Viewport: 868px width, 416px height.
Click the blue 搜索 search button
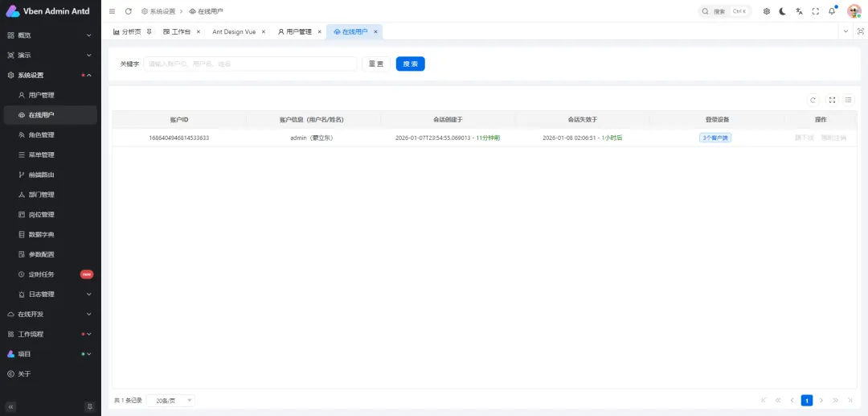point(410,64)
